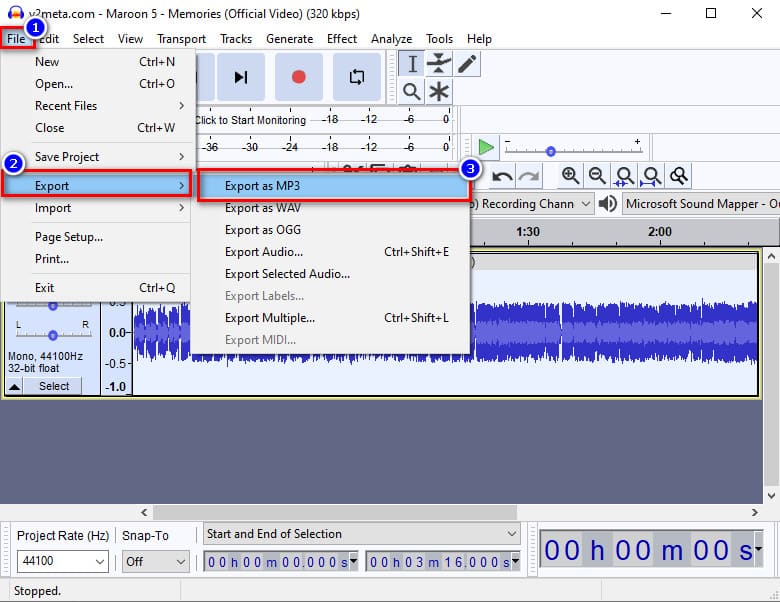
Task: Click the green Play-at-Speed button
Action: [x=486, y=147]
